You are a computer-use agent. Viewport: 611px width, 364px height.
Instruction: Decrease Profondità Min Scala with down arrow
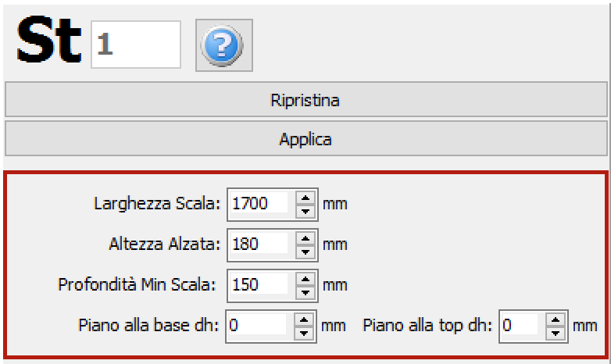point(305,290)
